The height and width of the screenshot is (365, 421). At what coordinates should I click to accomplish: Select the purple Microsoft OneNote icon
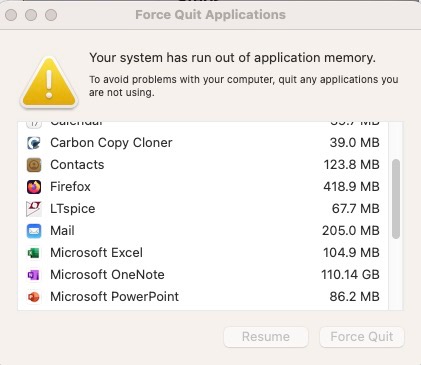(x=34, y=275)
